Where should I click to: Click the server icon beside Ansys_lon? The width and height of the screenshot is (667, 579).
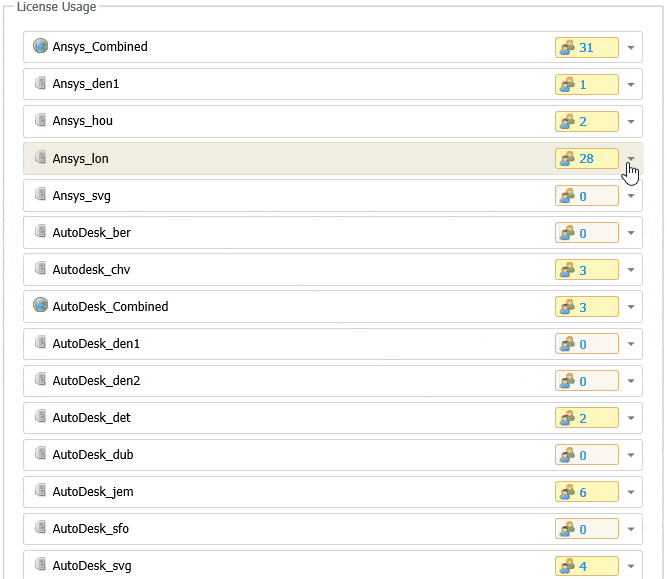(x=40, y=157)
